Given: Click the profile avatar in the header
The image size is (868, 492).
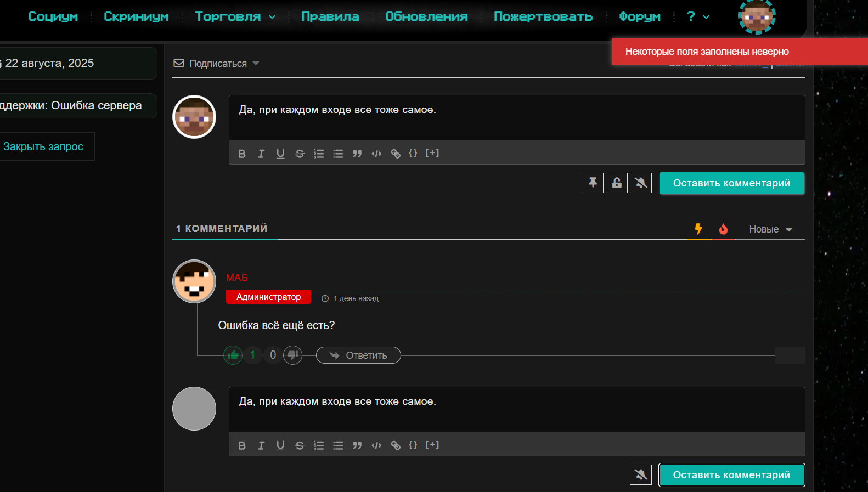Looking at the screenshot, I should pyautogui.click(x=756, y=16).
